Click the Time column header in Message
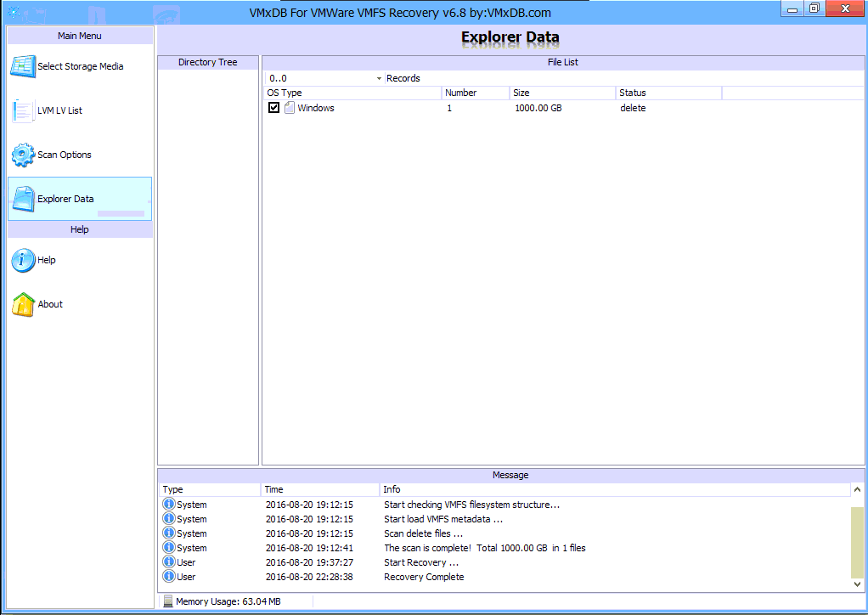The height and width of the screenshot is (615, 868). click(320, 489)
